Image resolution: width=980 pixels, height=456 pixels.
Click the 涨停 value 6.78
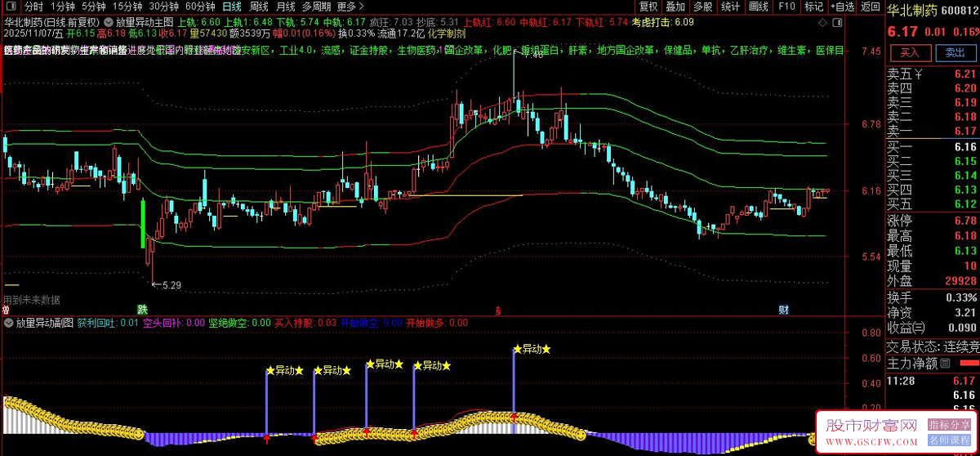pos(964,221)
